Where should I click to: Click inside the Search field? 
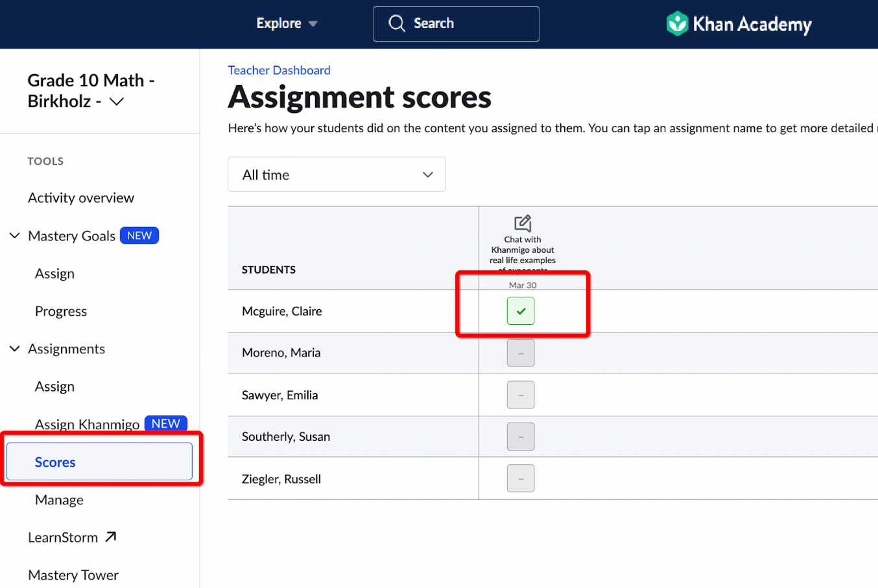pyautogui.click(x=456, y=24)
